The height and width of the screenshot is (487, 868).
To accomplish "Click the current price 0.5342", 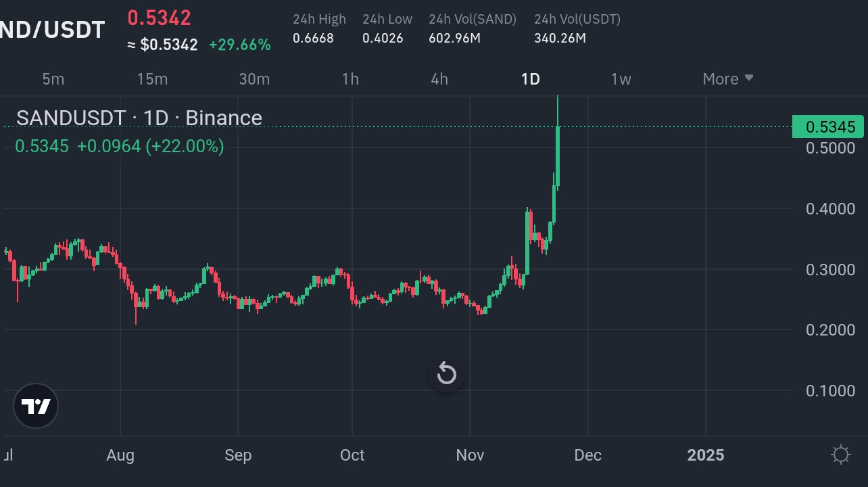I will [x=159, y=18].
